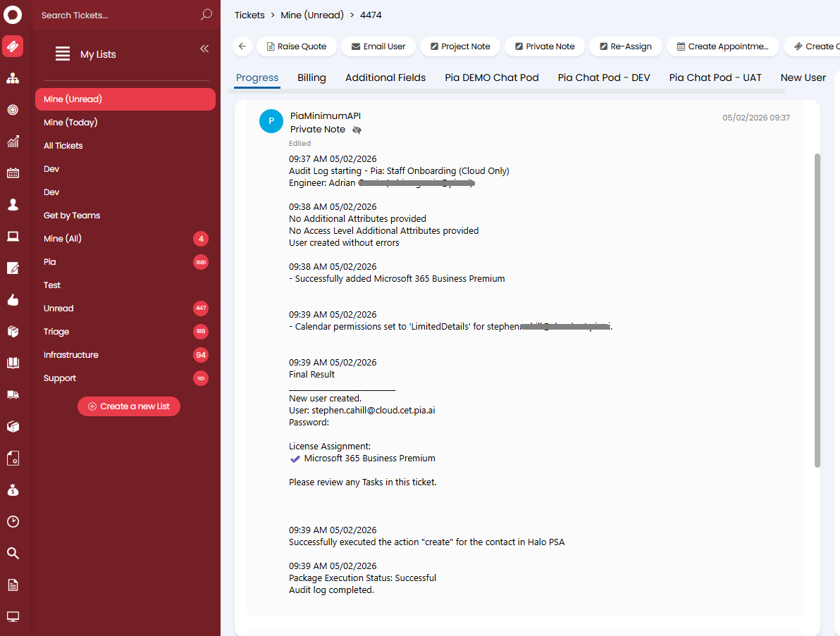Screen dimensions: 840x636
Task: Click the clock icon in left sidebar
Action: pyautogui.click(x=13, y=522)
